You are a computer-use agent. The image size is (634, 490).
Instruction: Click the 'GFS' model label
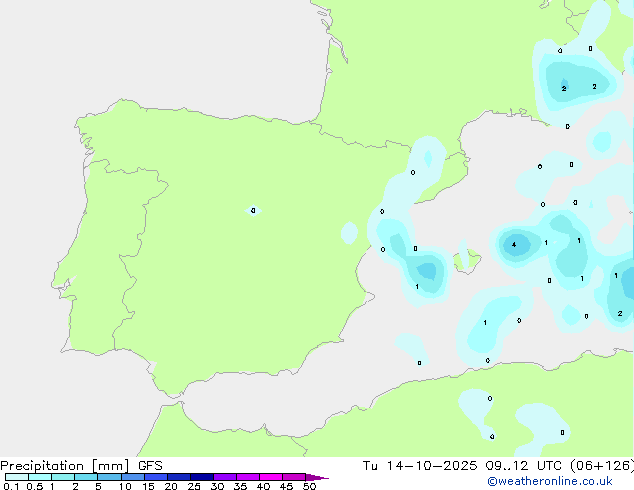[150, 466]
